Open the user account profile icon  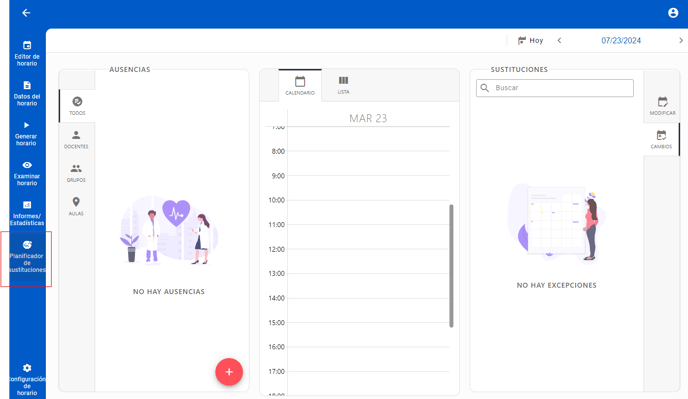coord(673,13)
